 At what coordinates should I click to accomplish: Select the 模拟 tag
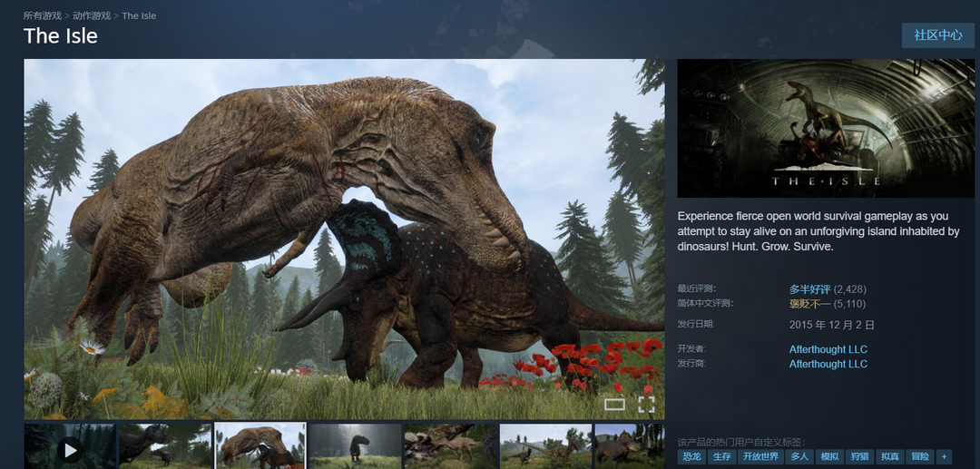click(x=829, y=456)
